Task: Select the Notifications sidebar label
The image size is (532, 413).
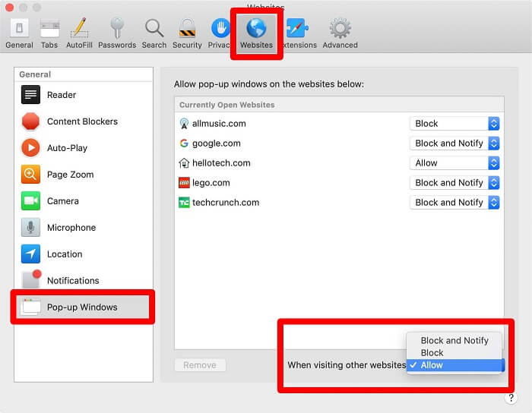Action: point(73,281)
